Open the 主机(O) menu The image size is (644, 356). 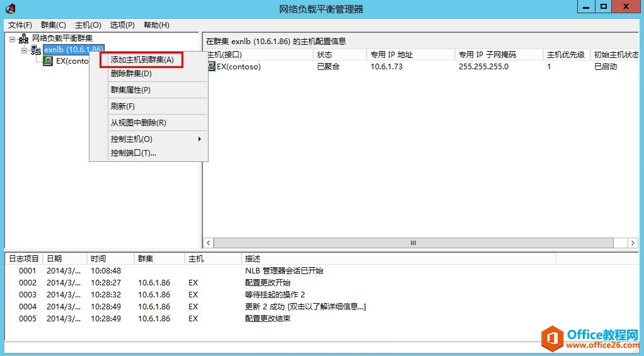coord(88,25)
